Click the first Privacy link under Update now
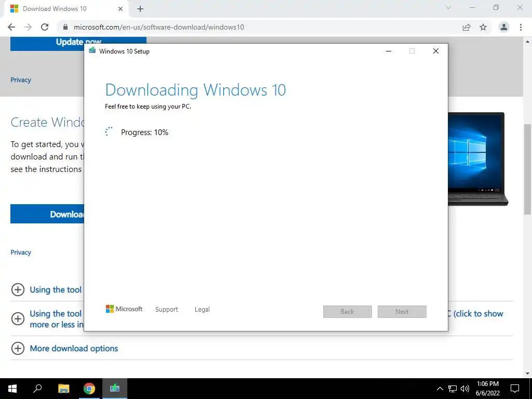The width and height of the screenshot is (532, 399). pyautogui.click(x=21, y=80)
